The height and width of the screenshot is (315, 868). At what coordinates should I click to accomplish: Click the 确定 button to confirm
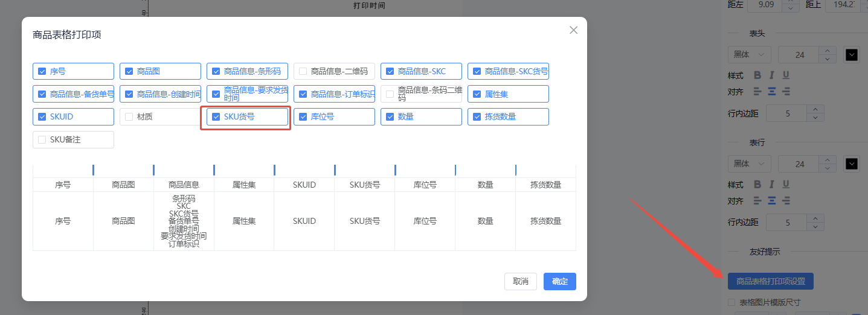coord(559,281)
